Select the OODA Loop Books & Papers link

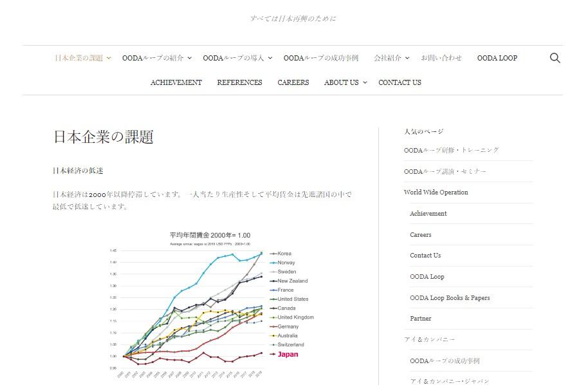[x=450, y=297]
